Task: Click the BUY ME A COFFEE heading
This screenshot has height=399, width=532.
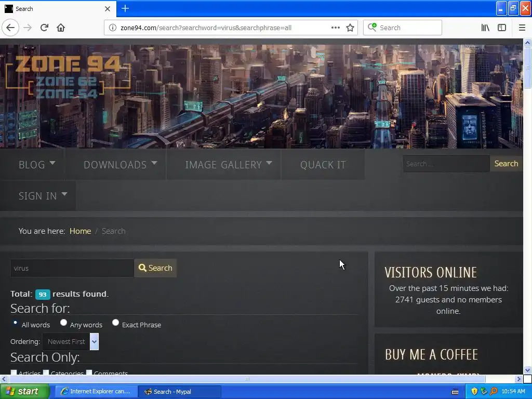Action: pos(431,354)
